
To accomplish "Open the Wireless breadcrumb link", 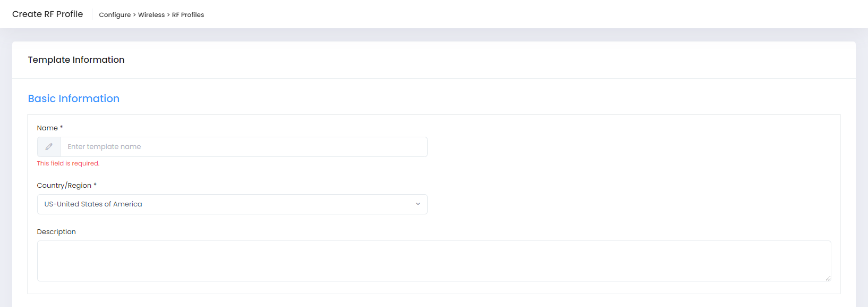I will click(x=151, y=15).
